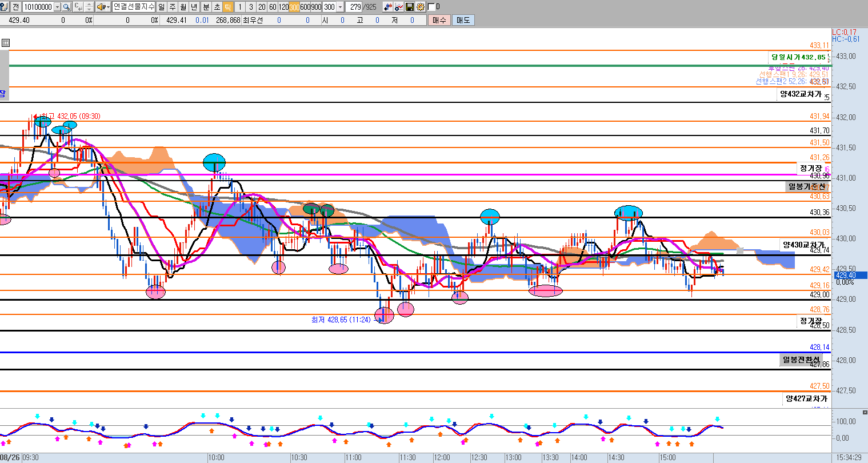This screenshot has height=463, width=868.
Task: Open the dropdown arrow beside the speaker icon
Action: (x=108, y=7)
